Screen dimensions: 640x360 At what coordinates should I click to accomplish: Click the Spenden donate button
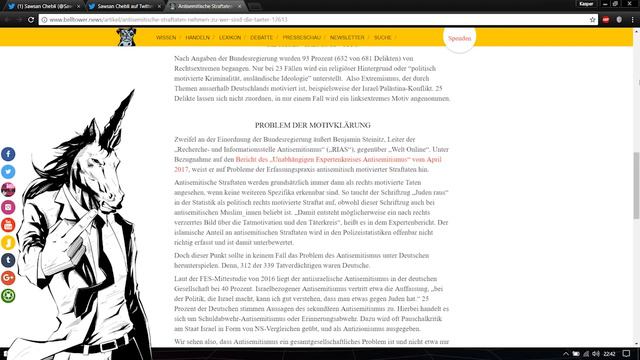[460, 38]
